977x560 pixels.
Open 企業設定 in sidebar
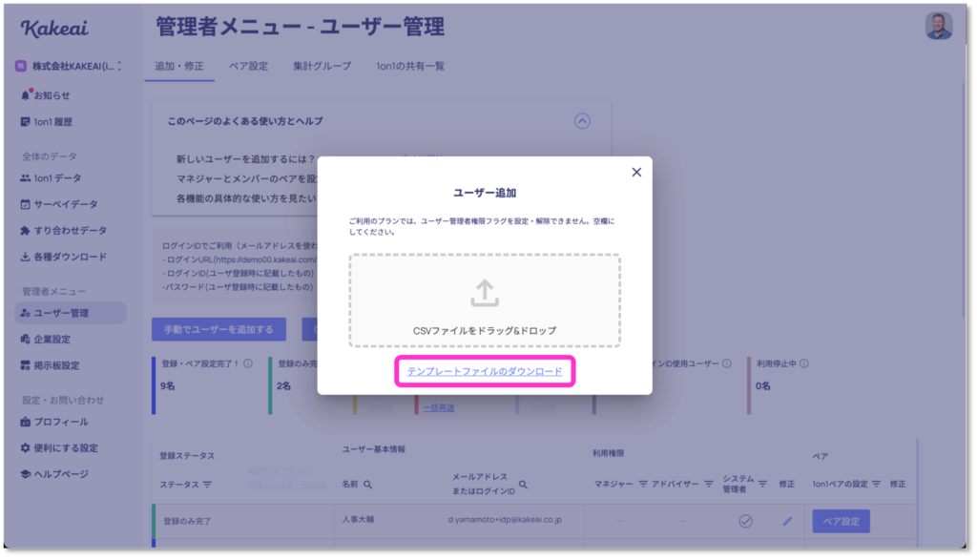46,340
